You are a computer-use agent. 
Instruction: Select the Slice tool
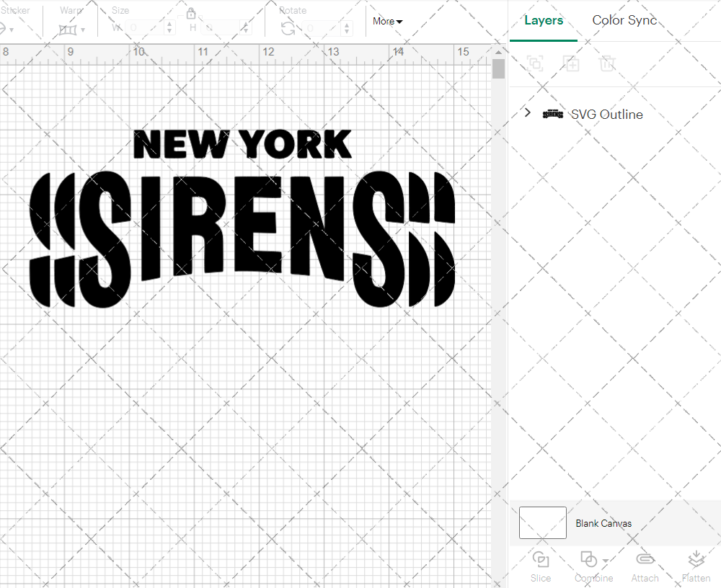tap(540, 566)
